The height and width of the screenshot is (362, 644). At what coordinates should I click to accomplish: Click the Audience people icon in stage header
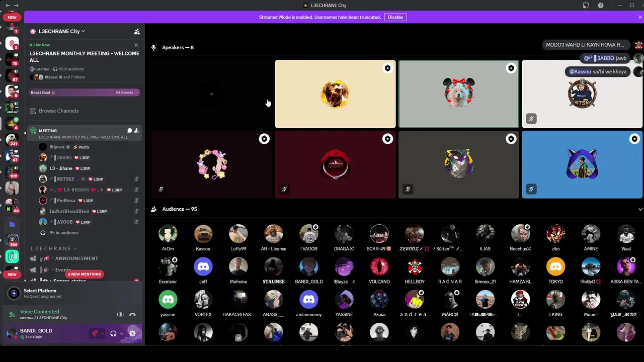click(x=154, y=209)
